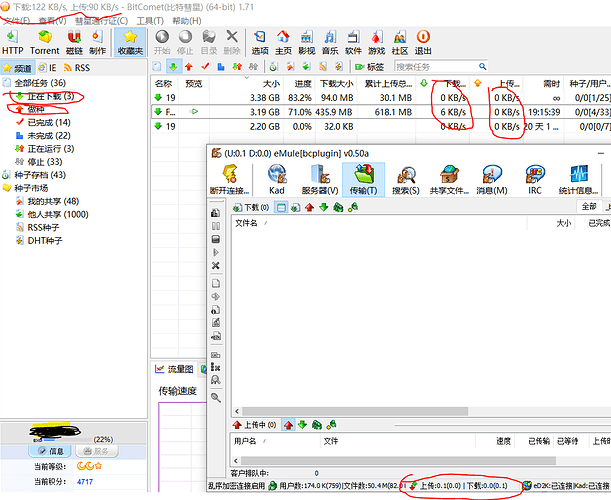The image size is (611, 500).
Task: Switch to the 频道 channel tab
Action: click(18, 68)
